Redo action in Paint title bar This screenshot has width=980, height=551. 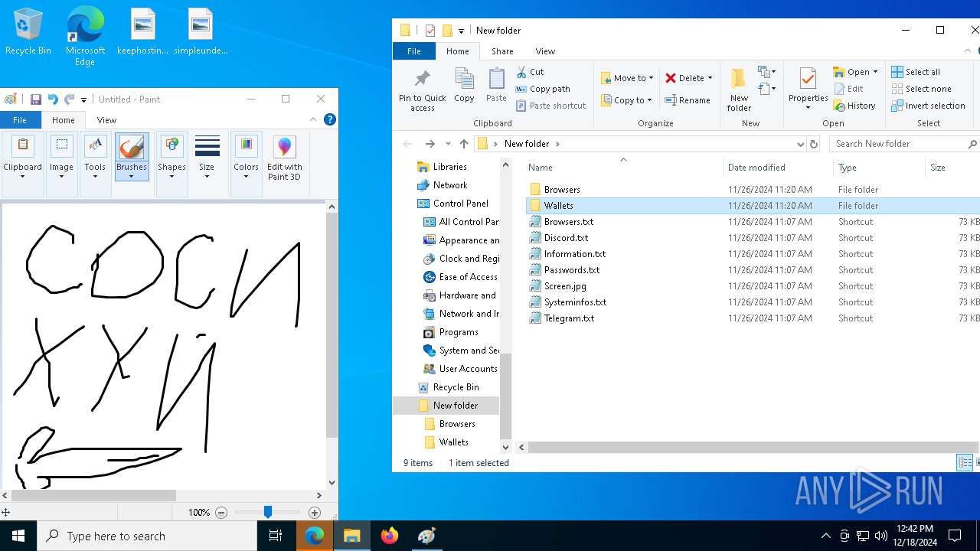coord(69,99)
